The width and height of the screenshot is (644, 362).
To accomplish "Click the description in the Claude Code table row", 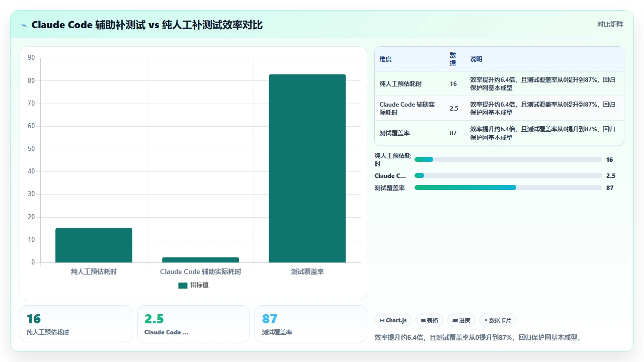I will coord(542,109).
